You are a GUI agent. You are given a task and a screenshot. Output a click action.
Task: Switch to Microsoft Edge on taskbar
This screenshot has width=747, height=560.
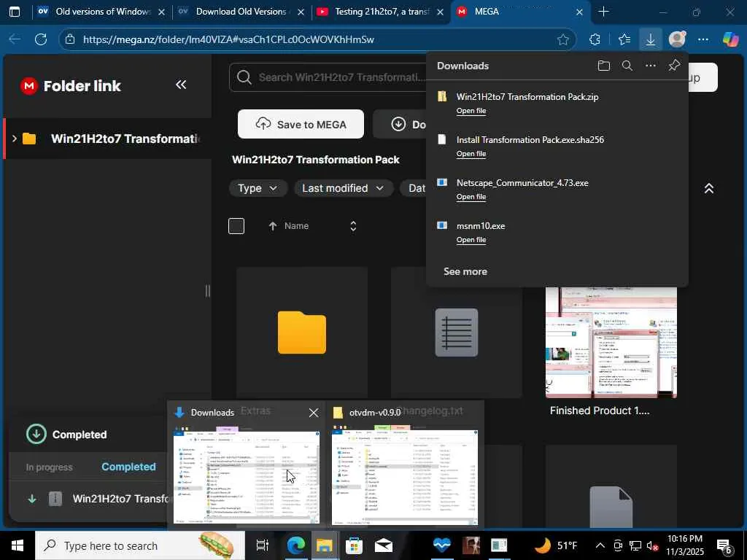pos(295,545)
